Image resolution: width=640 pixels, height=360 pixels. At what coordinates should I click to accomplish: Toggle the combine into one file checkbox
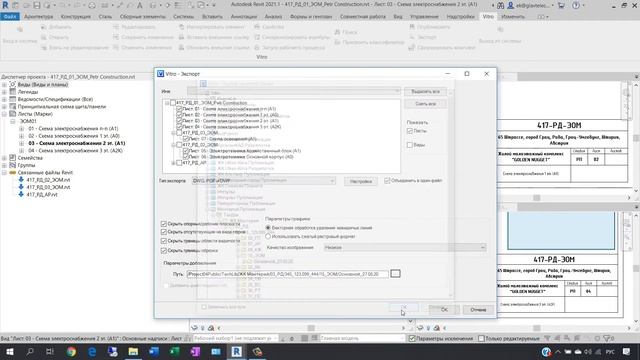(387, 180)
